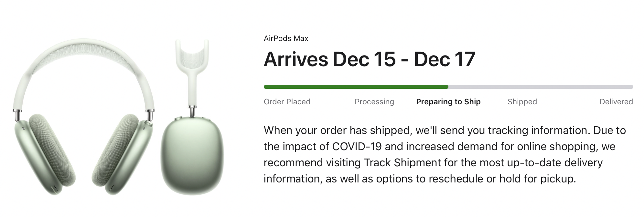Click the 'AirPods Max' product name
Image resolution: width=644 pixels, height=217 pixels.
point(286,38)
